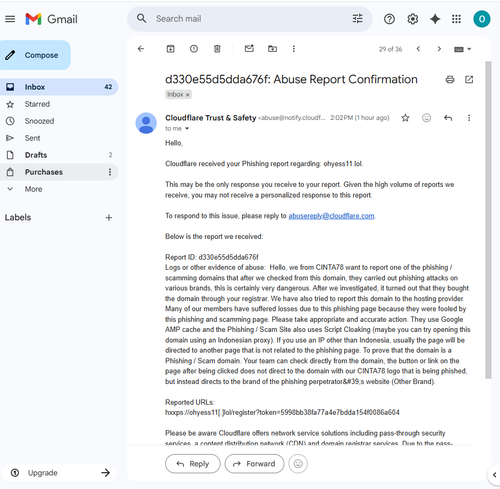
Task: Reply using header arrow icon
Action: tap(448, 118)
